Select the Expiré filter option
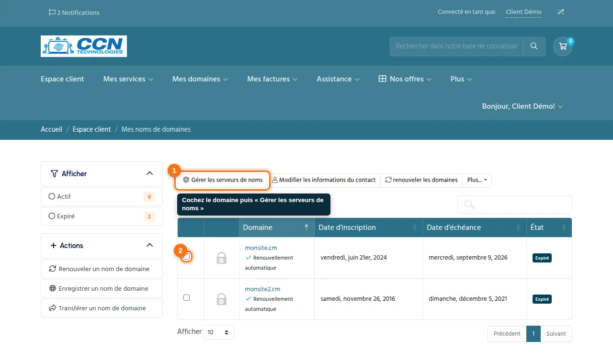Viewport: 613px width, 364px height. pos(102,216)
